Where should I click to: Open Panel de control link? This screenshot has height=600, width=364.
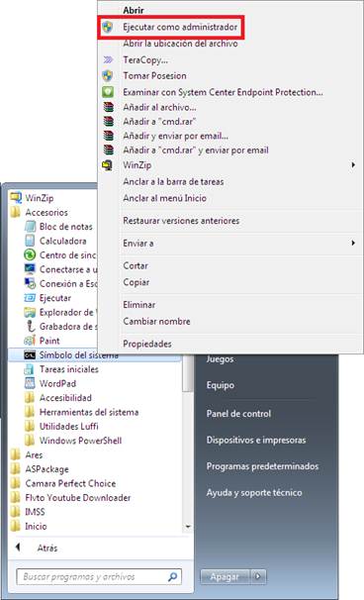click(238, 414)
